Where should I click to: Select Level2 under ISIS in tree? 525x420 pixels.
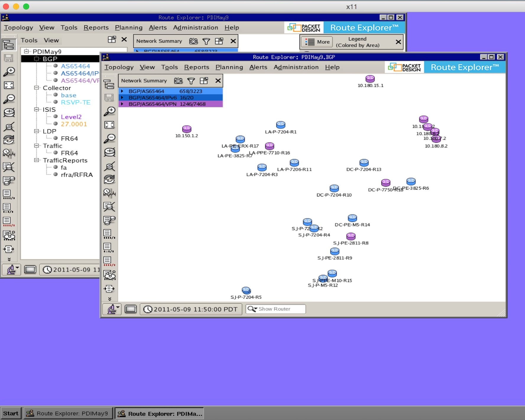point(71,117)
